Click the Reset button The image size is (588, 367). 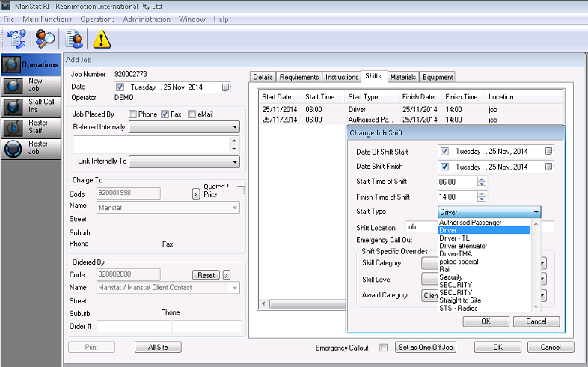(x=206, y=275)
